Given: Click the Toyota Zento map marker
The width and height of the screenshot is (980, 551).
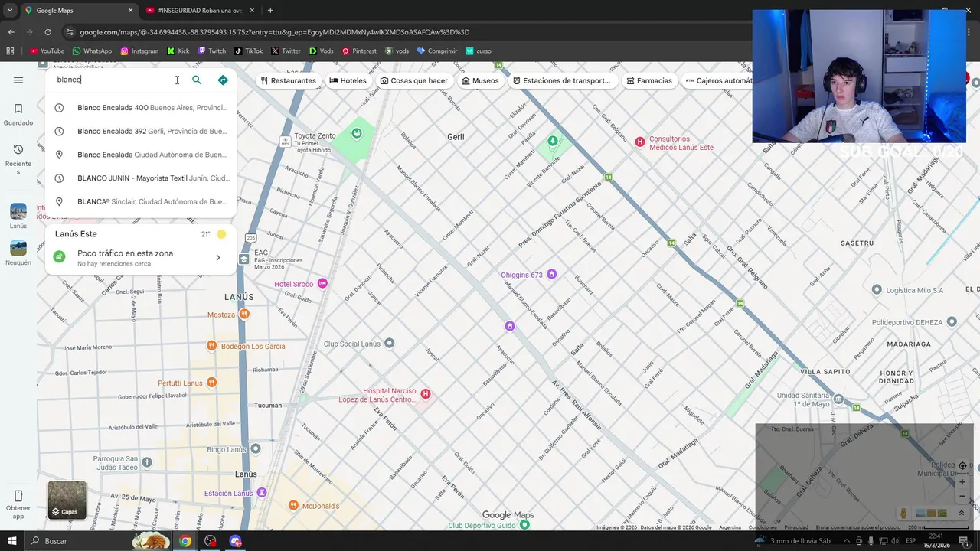Looking at the screenshot, I should pos(286,141).
